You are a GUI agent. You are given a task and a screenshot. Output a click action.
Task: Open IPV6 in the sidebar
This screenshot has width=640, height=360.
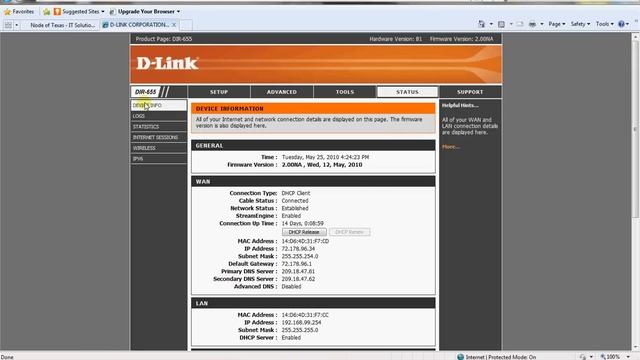159,159
